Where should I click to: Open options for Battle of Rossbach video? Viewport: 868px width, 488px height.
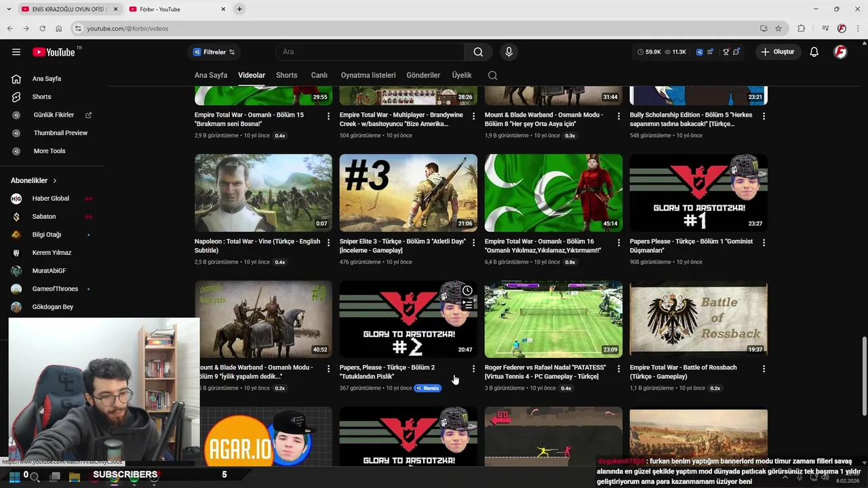764,369
